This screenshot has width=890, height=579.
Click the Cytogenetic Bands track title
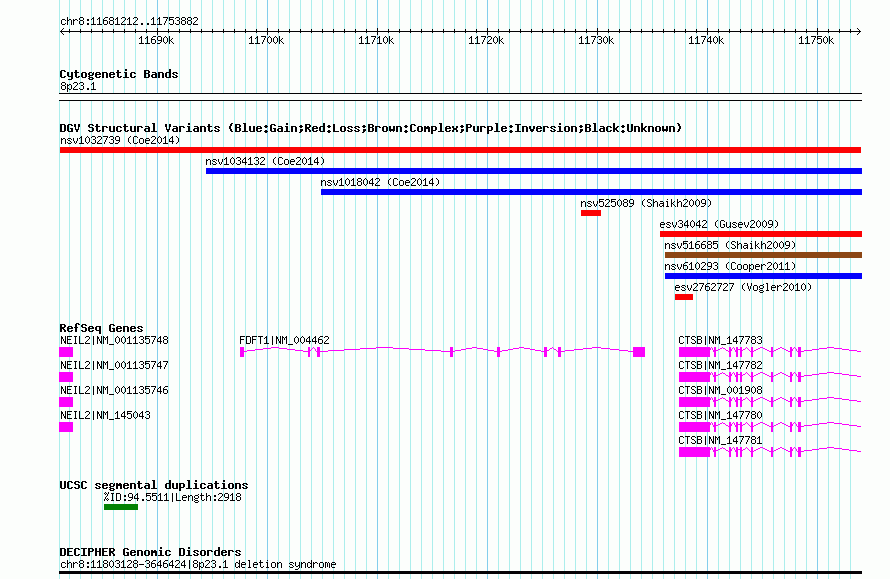(x=119, y=74)
